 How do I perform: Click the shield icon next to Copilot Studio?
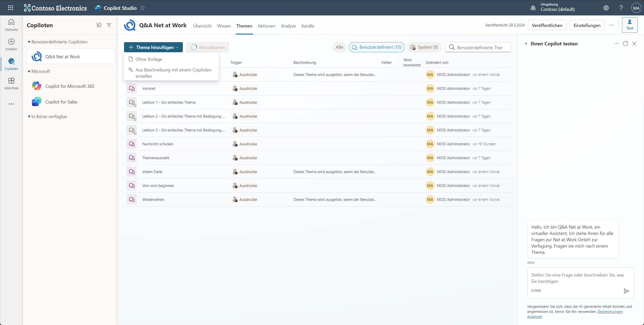tap(143, 8)
